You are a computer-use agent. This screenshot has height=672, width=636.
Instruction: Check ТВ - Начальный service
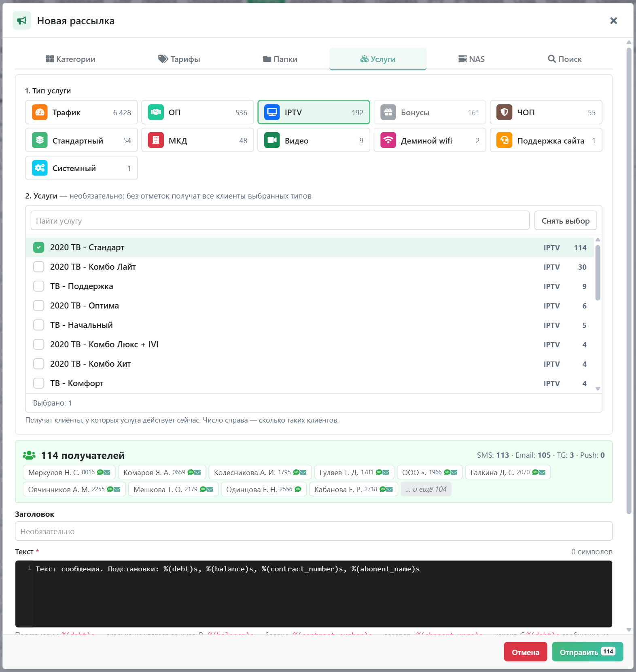[39, 325]
